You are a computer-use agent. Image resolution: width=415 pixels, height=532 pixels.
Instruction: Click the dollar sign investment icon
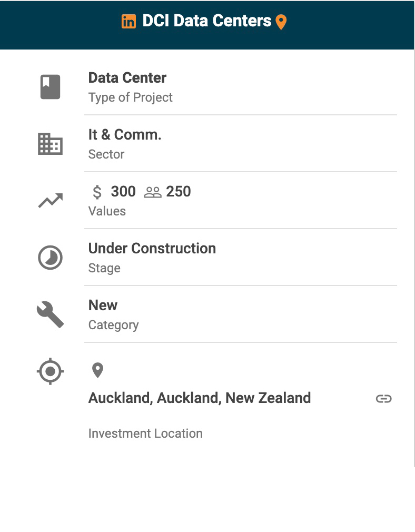[97, 192]
